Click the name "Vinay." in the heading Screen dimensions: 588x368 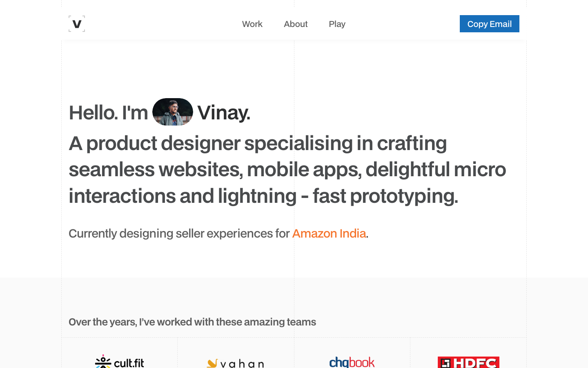[223, 113]
